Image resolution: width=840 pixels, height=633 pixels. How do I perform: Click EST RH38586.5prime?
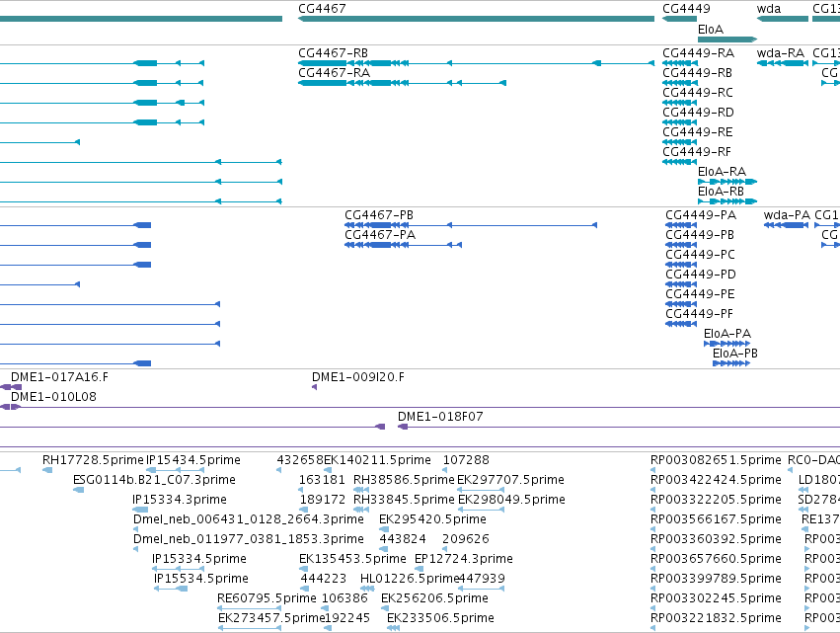pos(361,490)
